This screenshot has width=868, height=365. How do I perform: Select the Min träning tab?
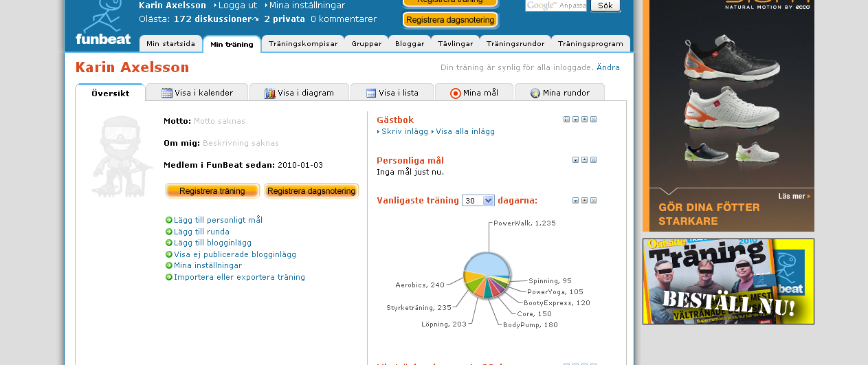pyautogui.click(x=232, y=44)
